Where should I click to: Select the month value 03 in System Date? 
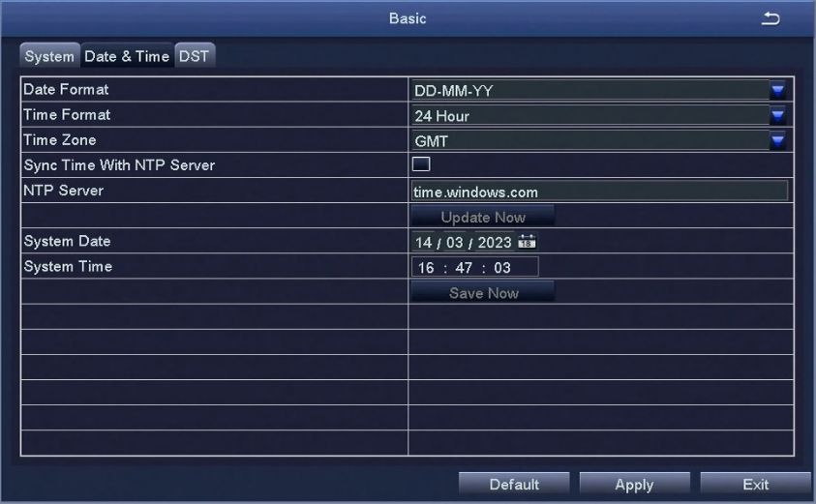pos(454,243)
